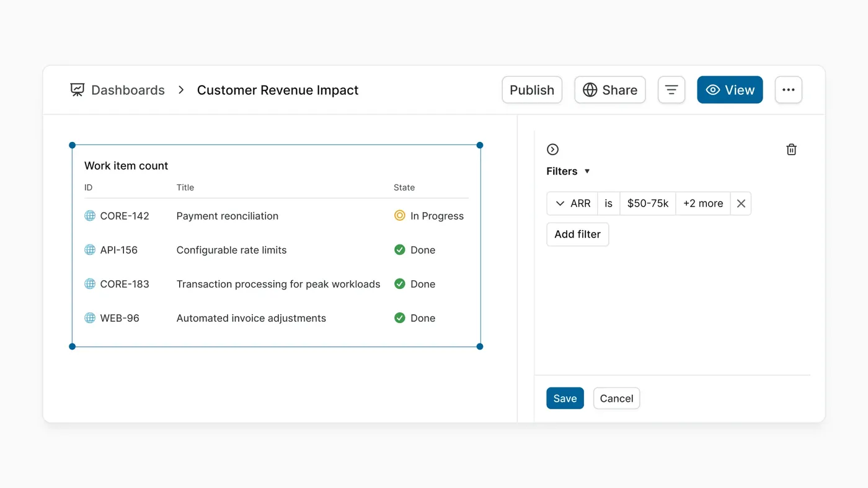Select the 'Payment reonciliation' title
The image size is (868, 488).
pos(228,216)
